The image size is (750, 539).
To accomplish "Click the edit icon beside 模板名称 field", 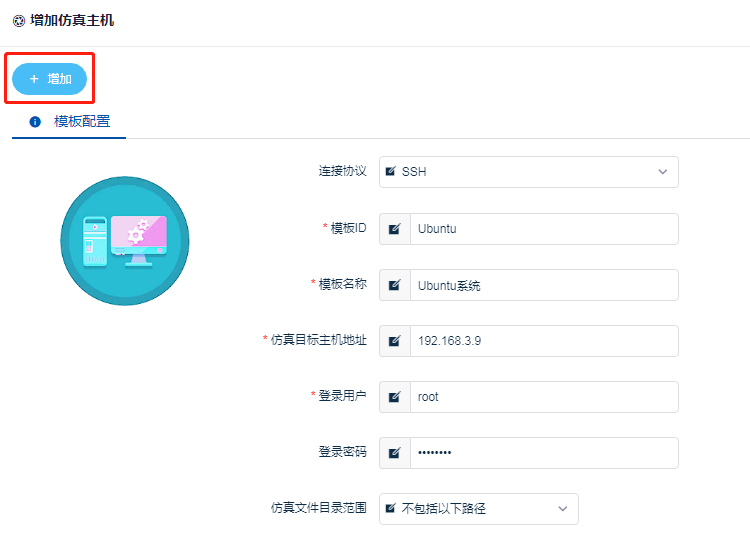I will tap(395, 285).
